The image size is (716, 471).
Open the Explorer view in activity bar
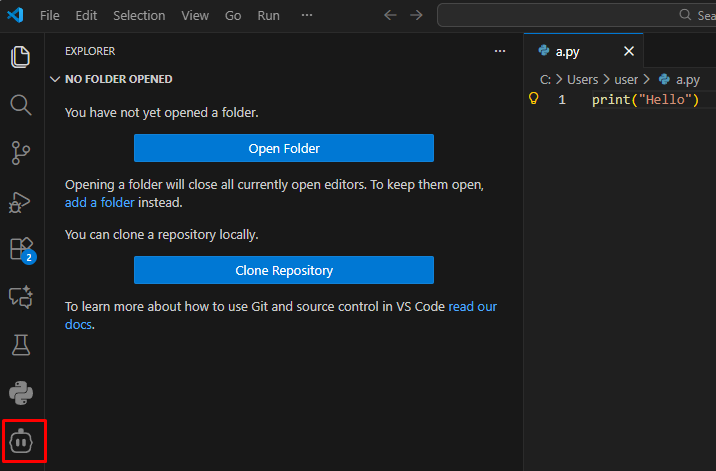click(x=21, y=57)
